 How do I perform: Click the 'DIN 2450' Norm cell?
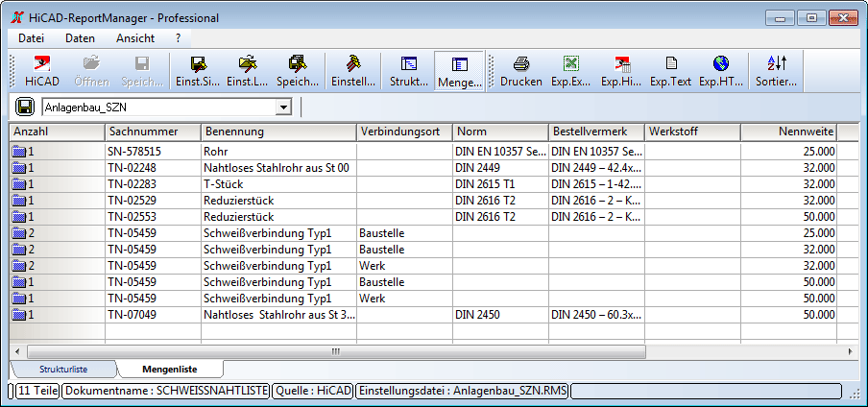point(500,315)
